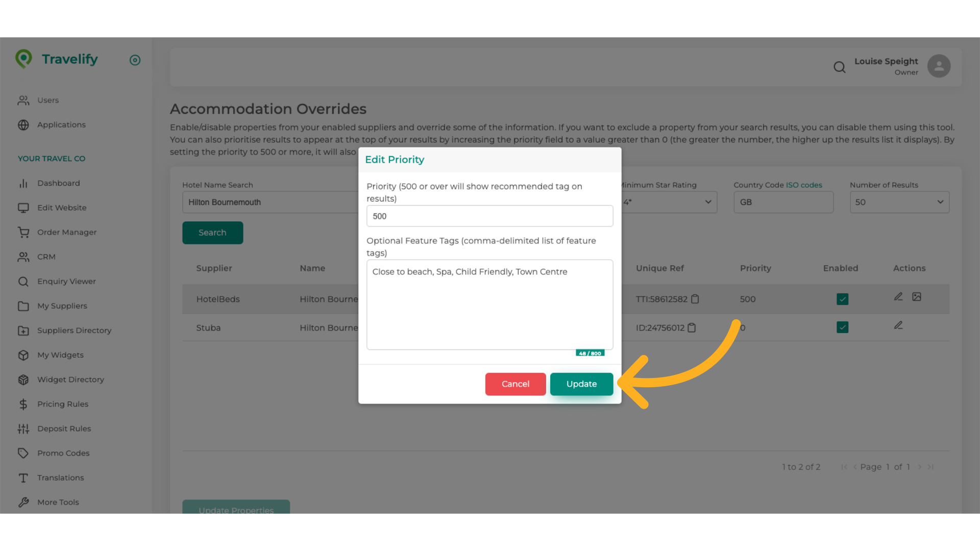Disable the Enabled checkbox on the HotelBeds row

(x=842, y=299)
